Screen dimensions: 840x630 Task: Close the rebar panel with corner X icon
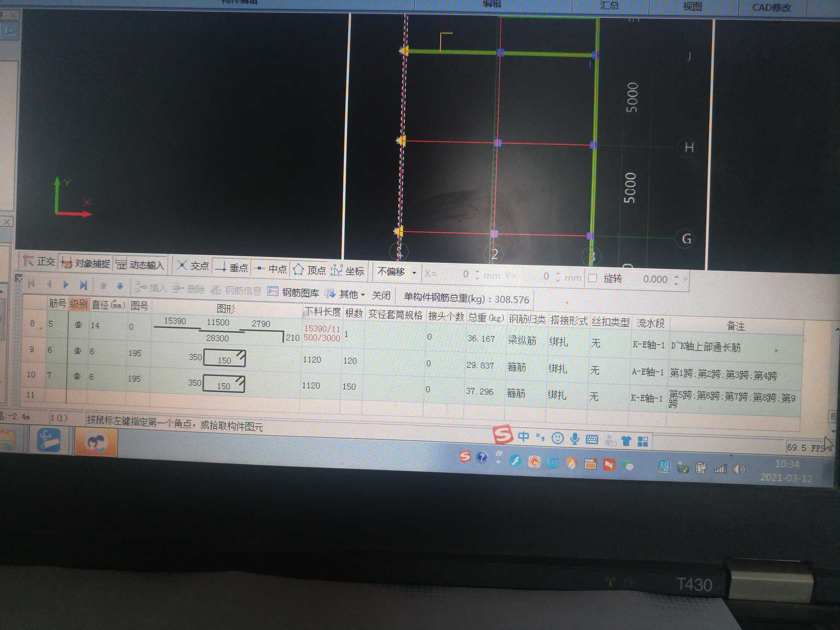tap(18, 278)
